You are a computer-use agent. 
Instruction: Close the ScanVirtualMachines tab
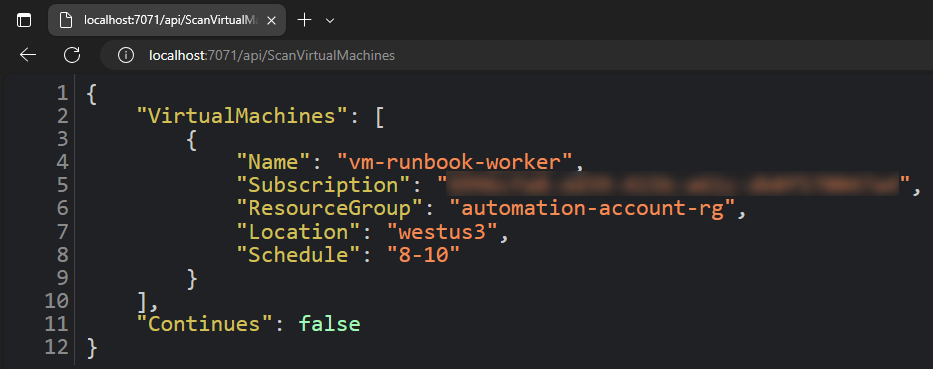point(271,20)
